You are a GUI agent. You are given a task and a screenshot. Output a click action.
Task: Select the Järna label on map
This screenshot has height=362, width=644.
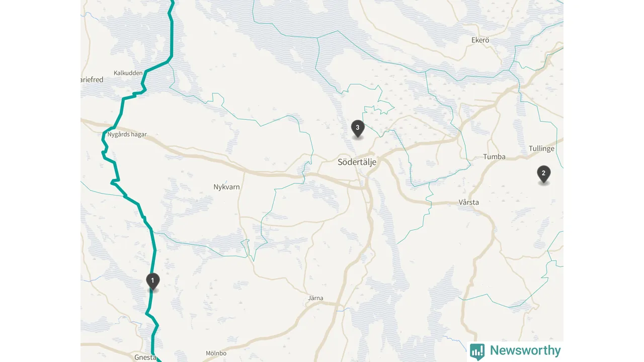[315, 298]
